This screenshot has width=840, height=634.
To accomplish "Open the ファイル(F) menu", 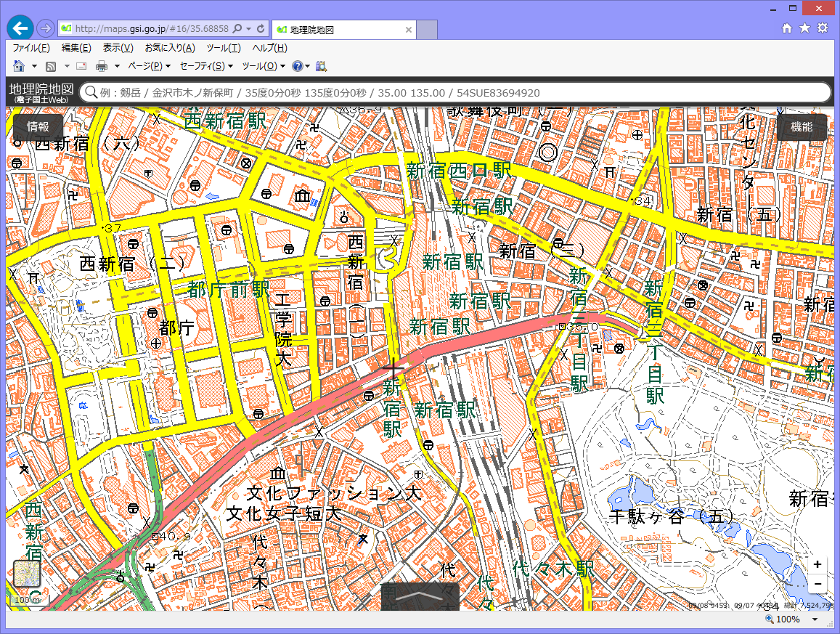I will tap(31, 48).
